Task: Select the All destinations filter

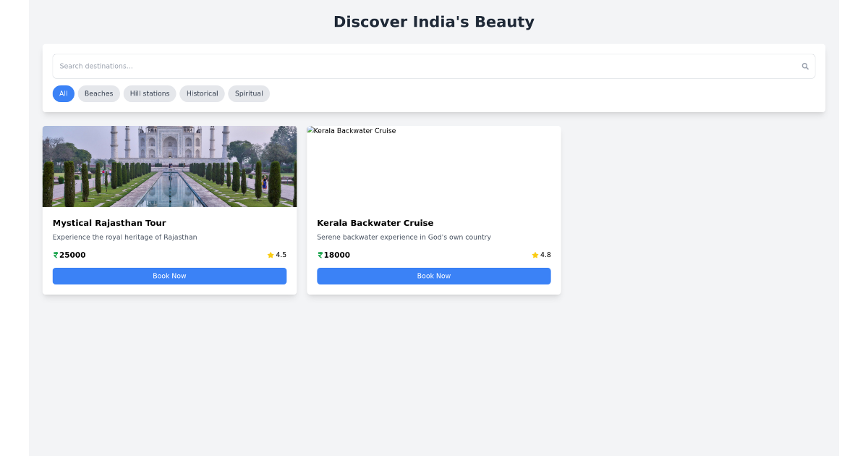Action: pyautogui.click(x=63, y=93)
